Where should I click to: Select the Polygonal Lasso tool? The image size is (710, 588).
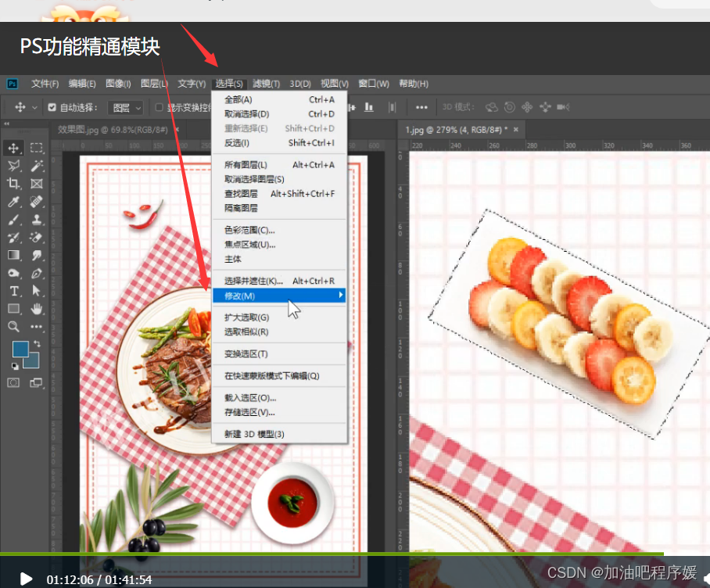pyautogui.click(x=13, y=166)
